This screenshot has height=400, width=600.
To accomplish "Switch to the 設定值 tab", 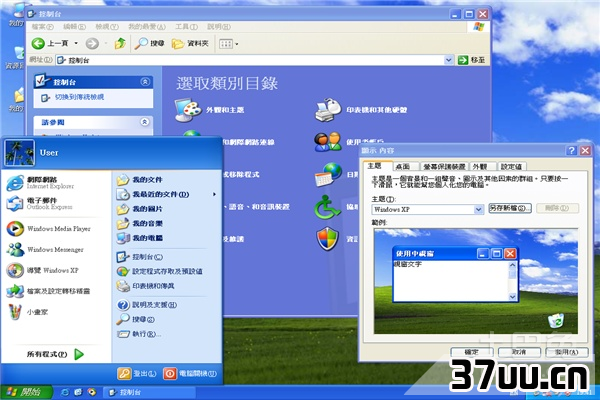I will pyautogui.click(x=511, y=167).
